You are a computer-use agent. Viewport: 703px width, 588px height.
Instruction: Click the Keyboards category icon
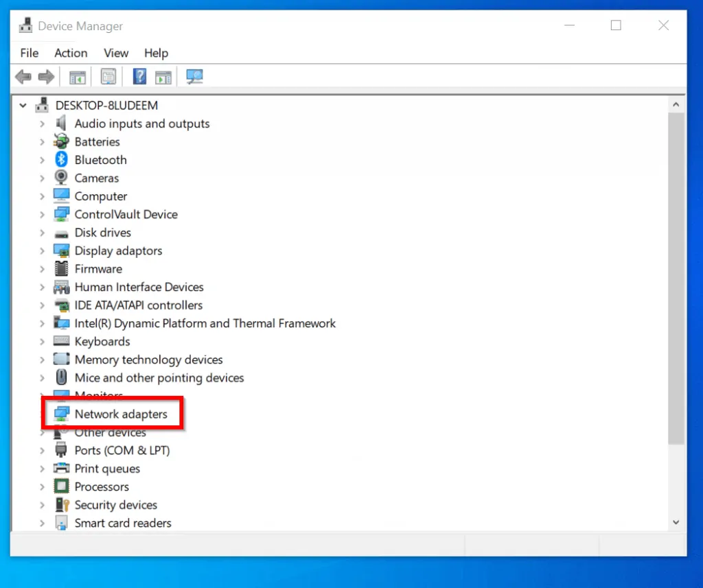point(60,341)
